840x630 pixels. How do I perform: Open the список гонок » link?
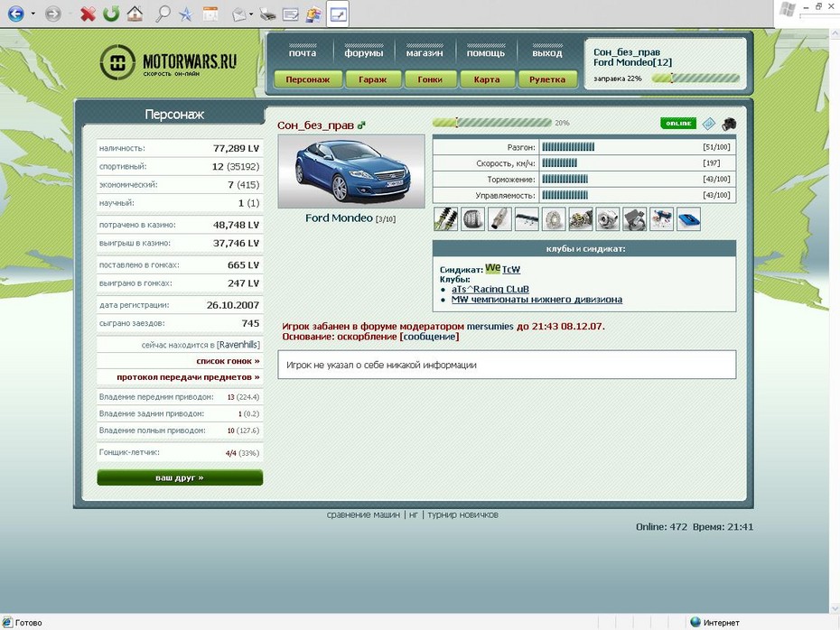(x=228, y=361)
